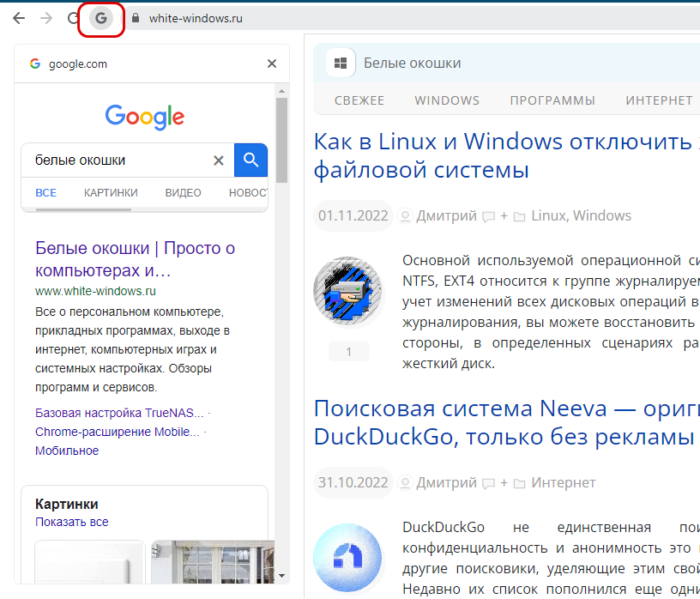Switch to the ВИДЕО search tab
The image size is (700, 599).
click(183, 193)
